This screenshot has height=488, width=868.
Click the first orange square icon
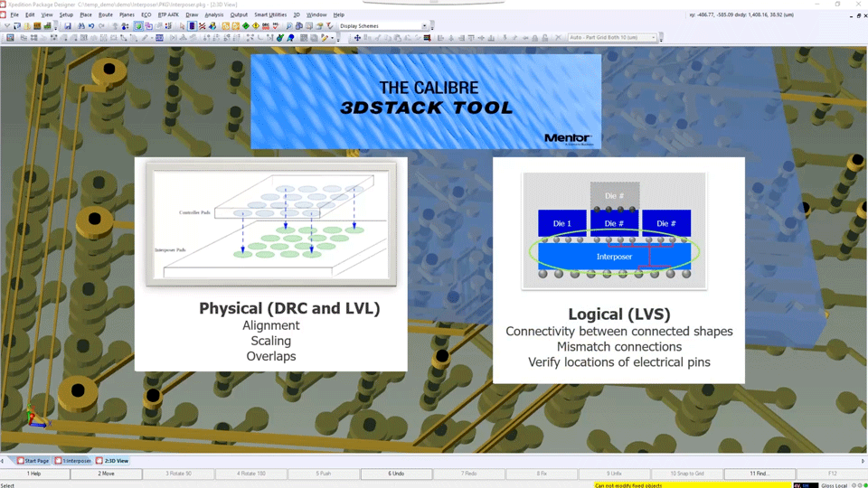225,26
